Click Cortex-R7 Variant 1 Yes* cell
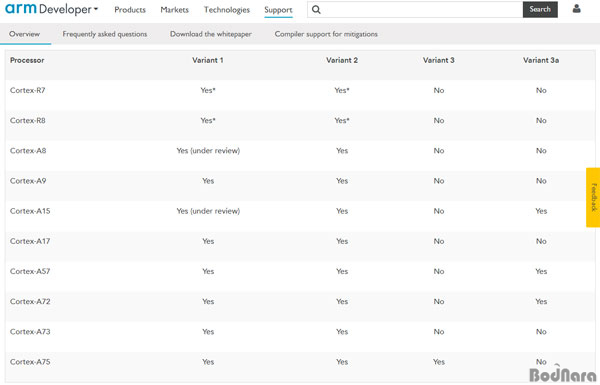 [208, 90]
